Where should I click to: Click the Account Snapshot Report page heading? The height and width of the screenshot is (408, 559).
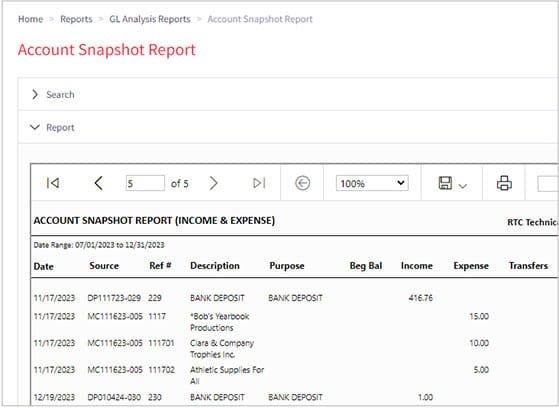[107, 50]
